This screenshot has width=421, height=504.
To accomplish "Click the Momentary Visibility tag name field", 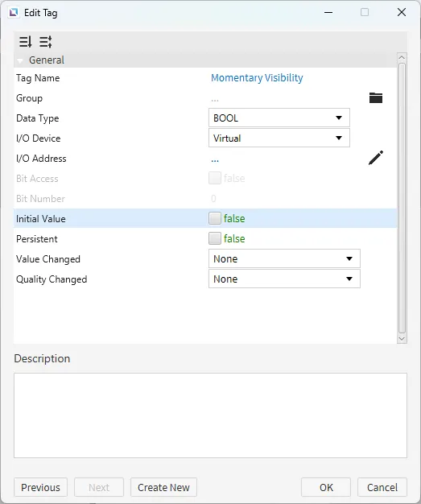I will click(x=257, y=78).
